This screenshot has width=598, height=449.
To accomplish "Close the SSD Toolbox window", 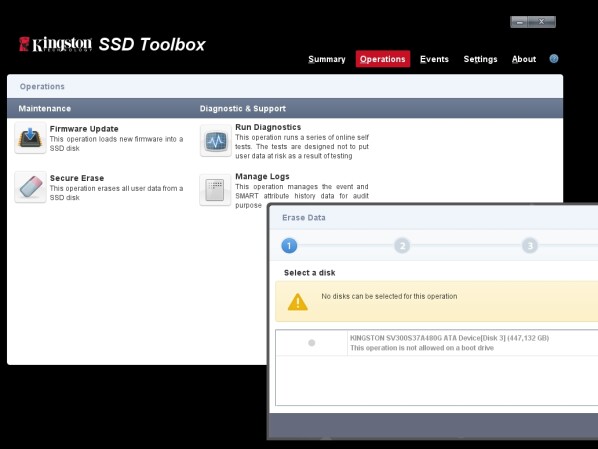I will pos(542,22).
